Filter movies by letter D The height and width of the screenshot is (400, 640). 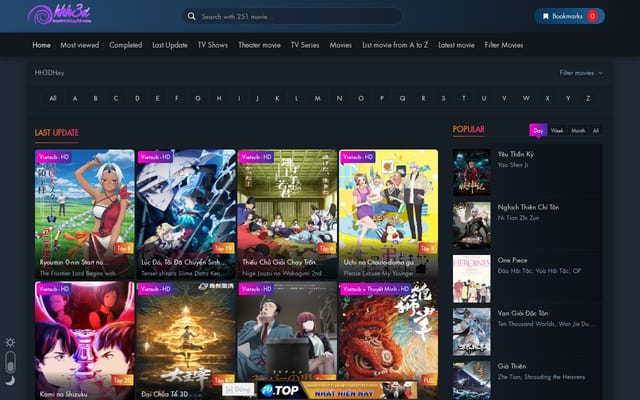(x=137, y=98)
